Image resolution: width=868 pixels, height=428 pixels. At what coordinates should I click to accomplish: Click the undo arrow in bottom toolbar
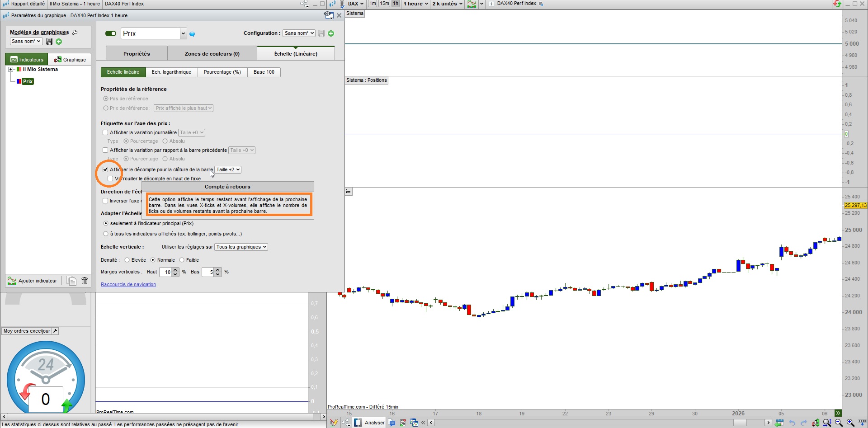(792, 423)
